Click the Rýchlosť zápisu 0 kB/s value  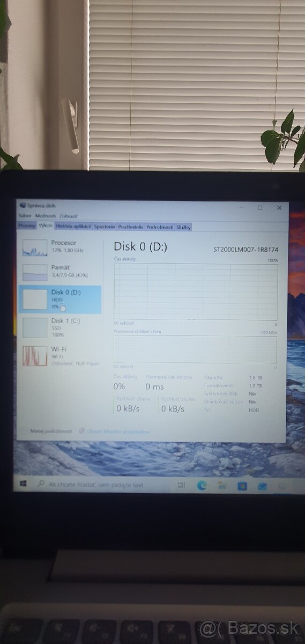point(173,409)
